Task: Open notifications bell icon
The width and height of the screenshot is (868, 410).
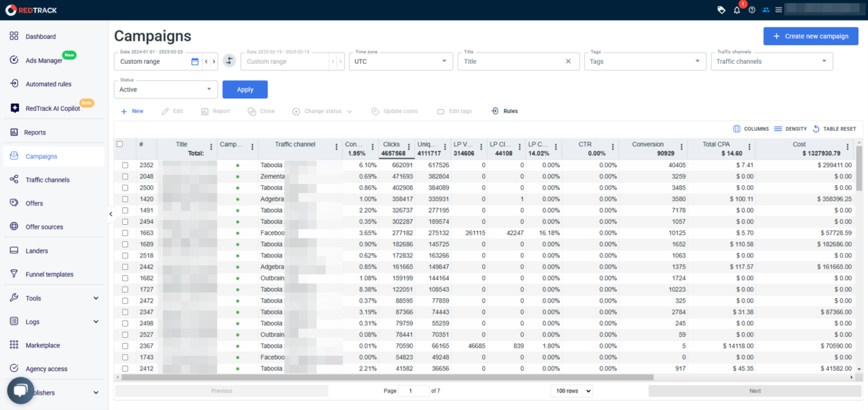Action: point(737,10)
